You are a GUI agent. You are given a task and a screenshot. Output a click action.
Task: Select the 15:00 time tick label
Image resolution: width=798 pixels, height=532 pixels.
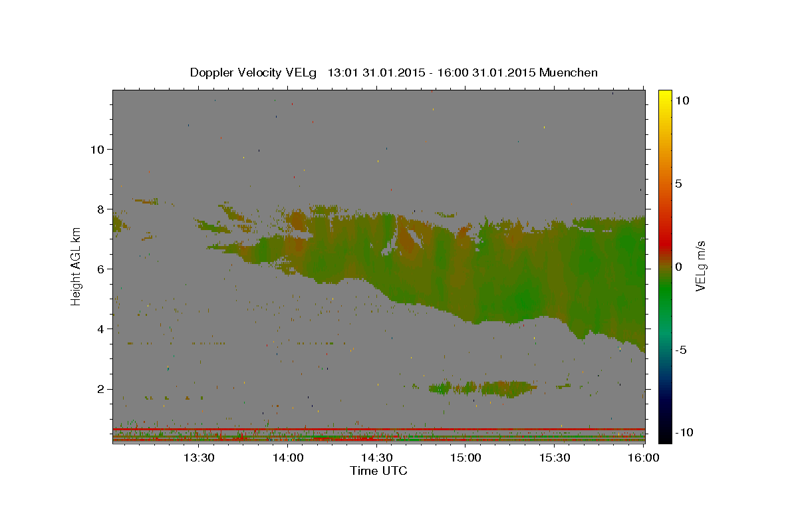tap(466, 458)
